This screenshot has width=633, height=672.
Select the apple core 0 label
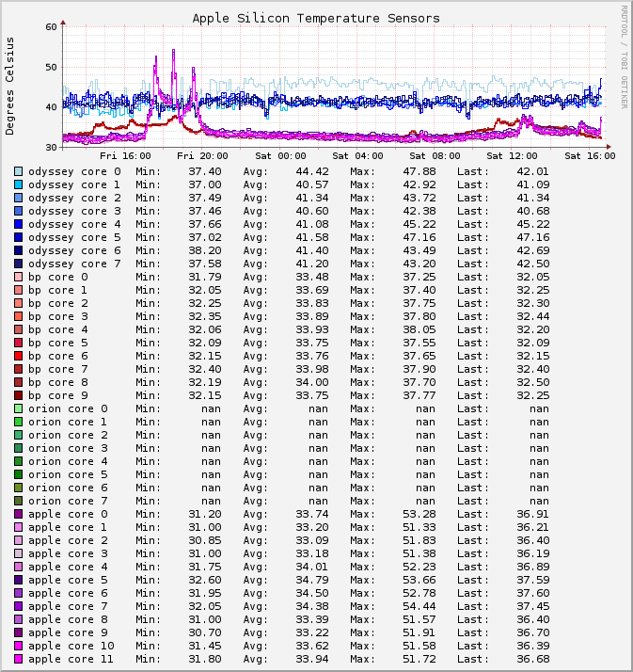(x=68, y=515)
